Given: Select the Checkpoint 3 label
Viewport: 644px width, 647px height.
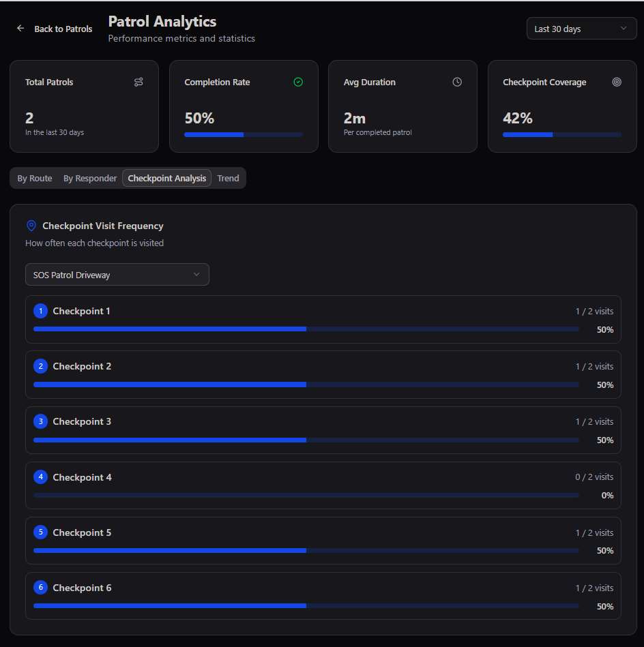Looking at the screenshot, I should click(x=82, y=422).
